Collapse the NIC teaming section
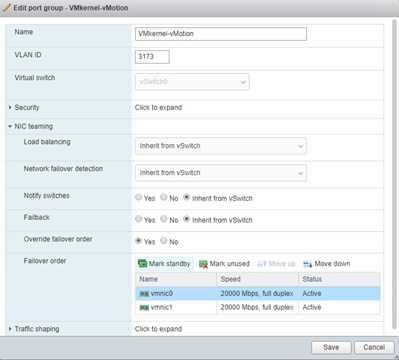Image resolution: width=399 pixels, height=360 pixels. click(x=10, y=126)
